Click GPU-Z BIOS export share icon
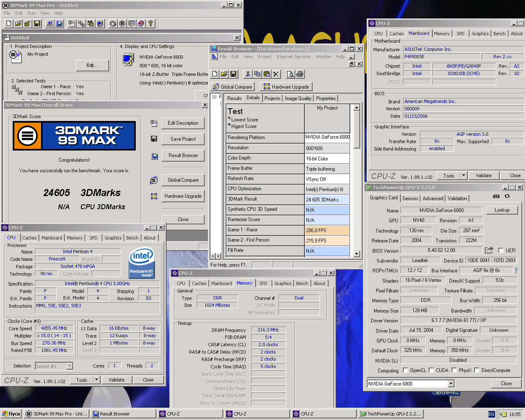Image resolution: width=525 pixels, height=420 pixels. click(x=489, y=250)
